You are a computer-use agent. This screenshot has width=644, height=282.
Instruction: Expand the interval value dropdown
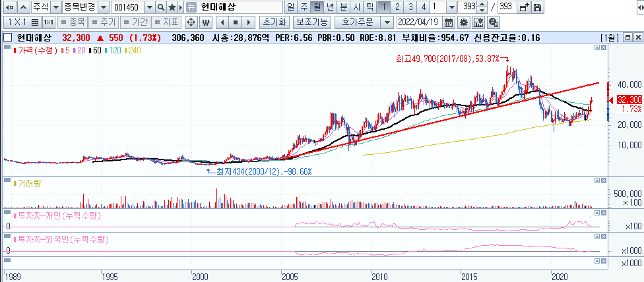[x=452, y=7]
